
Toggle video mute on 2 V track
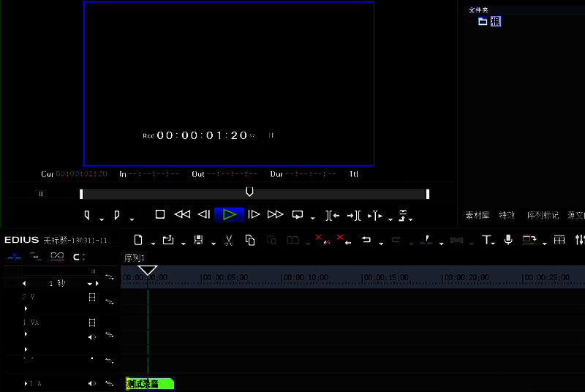click(x=92, y=298)
